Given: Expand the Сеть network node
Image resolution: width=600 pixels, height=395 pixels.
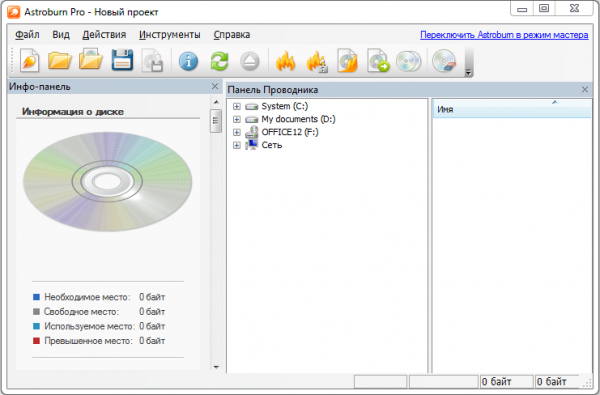Looking at the screenshot, I should (237, 145).
